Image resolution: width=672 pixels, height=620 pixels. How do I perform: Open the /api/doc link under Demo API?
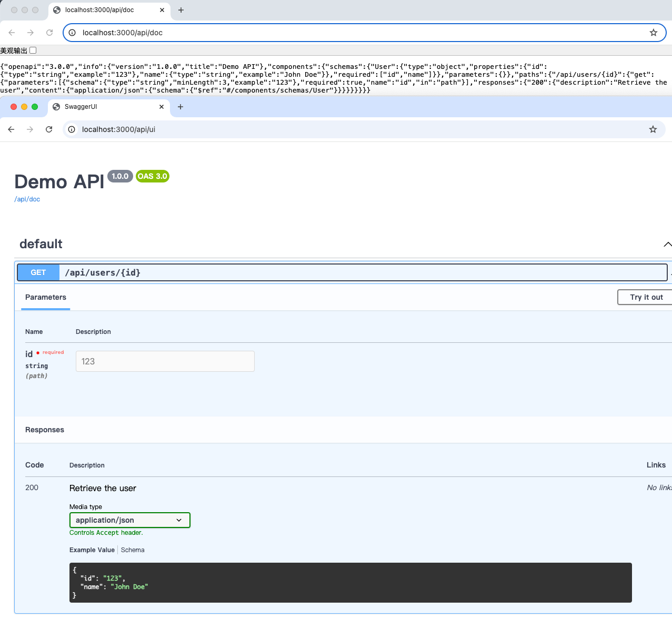[x=27, y=199]
